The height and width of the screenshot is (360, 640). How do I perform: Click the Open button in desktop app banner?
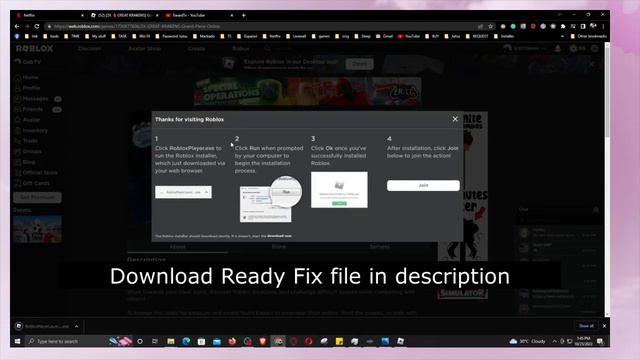(x=359, y=64)
